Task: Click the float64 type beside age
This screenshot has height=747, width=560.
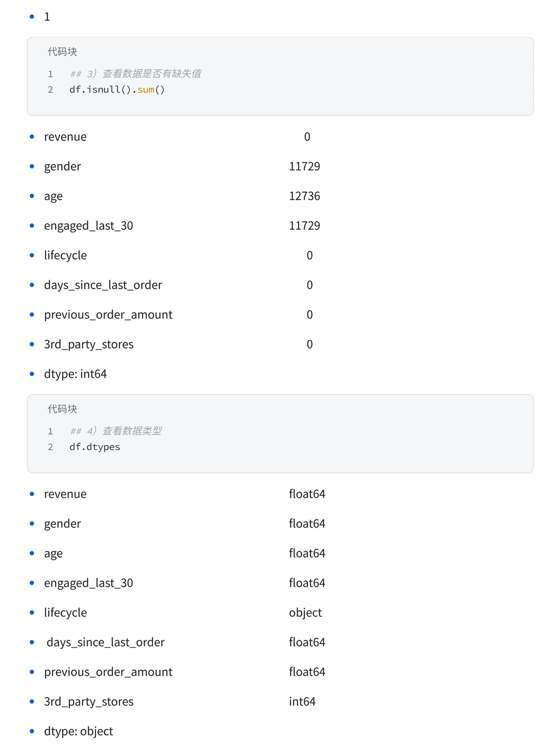Action: (307, 554)
